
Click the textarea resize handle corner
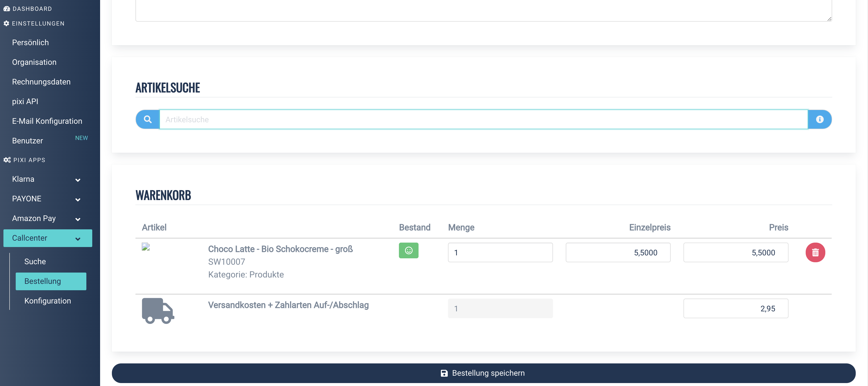(x=829, y=19)
